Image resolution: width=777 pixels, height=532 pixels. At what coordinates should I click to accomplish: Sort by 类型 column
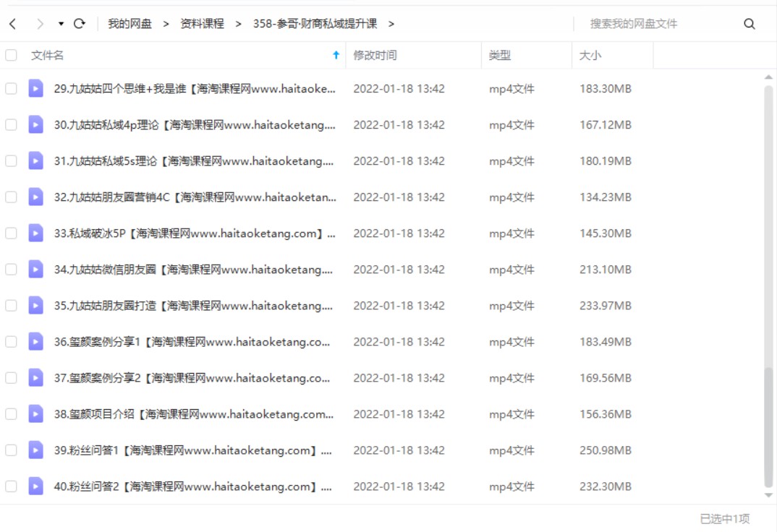coord(499,55)
